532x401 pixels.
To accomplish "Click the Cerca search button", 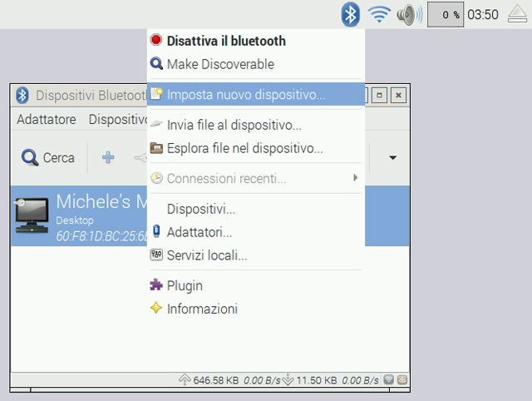I will pyautogui.click(x=49, y=157).
